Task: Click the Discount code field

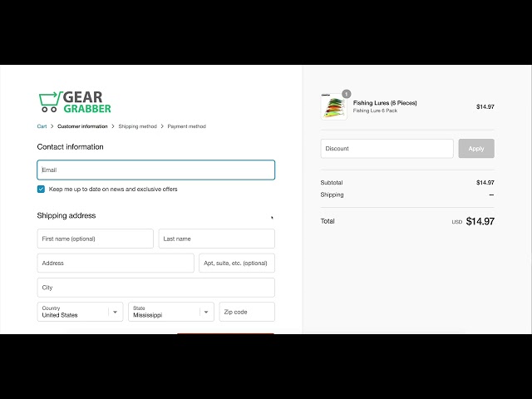Action: (387, 149)
